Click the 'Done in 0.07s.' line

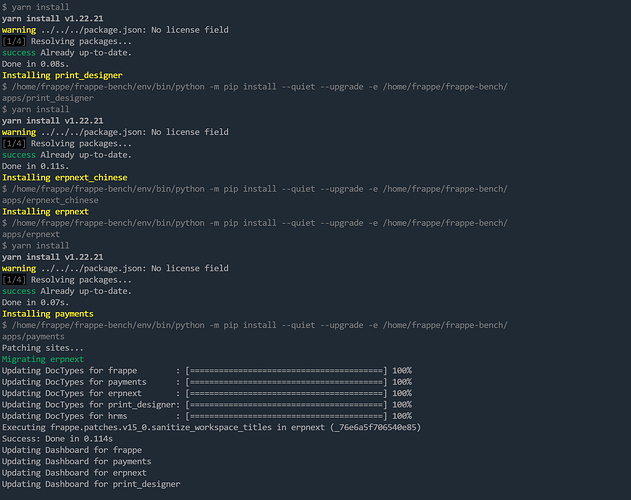click(x=35, y=302)
